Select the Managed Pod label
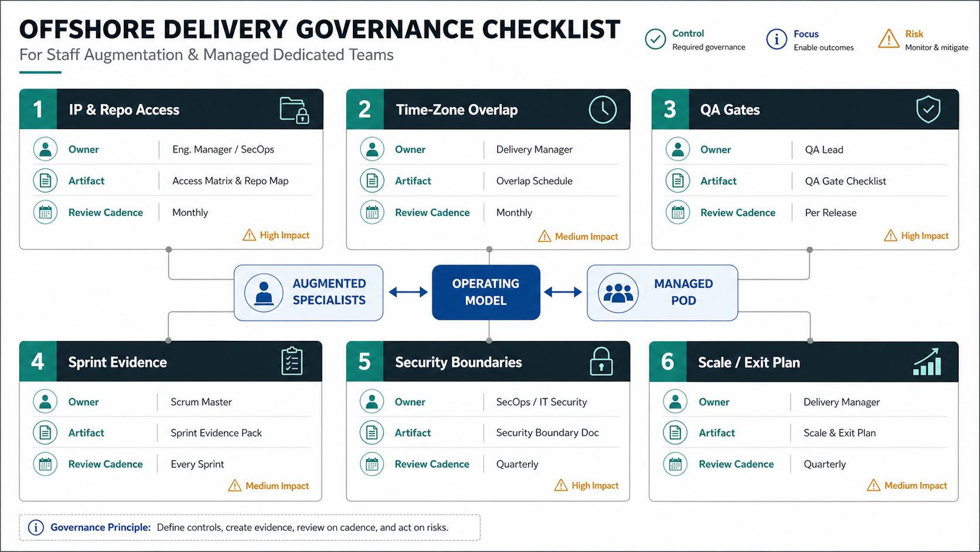Screen dimensions: 980x552 [x=683, y=292]
